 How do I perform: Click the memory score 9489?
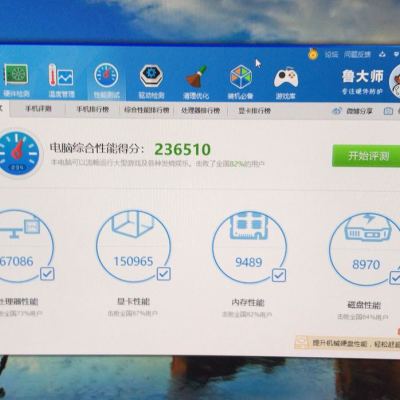point(248,262)
